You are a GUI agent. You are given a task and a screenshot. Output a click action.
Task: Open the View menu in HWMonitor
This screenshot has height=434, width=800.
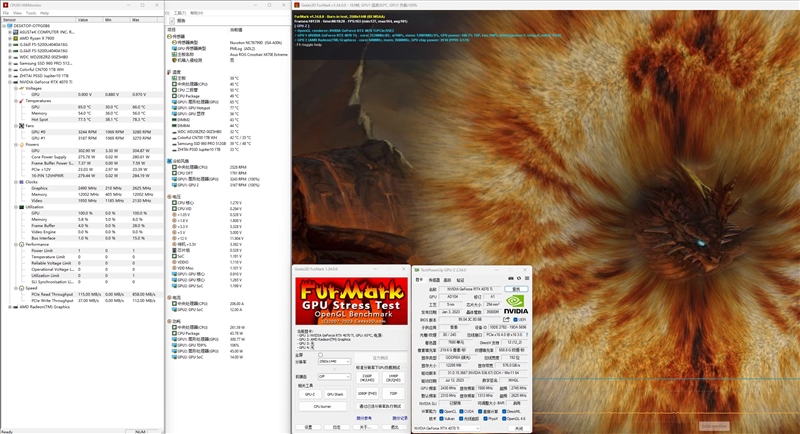coord(17,13)
